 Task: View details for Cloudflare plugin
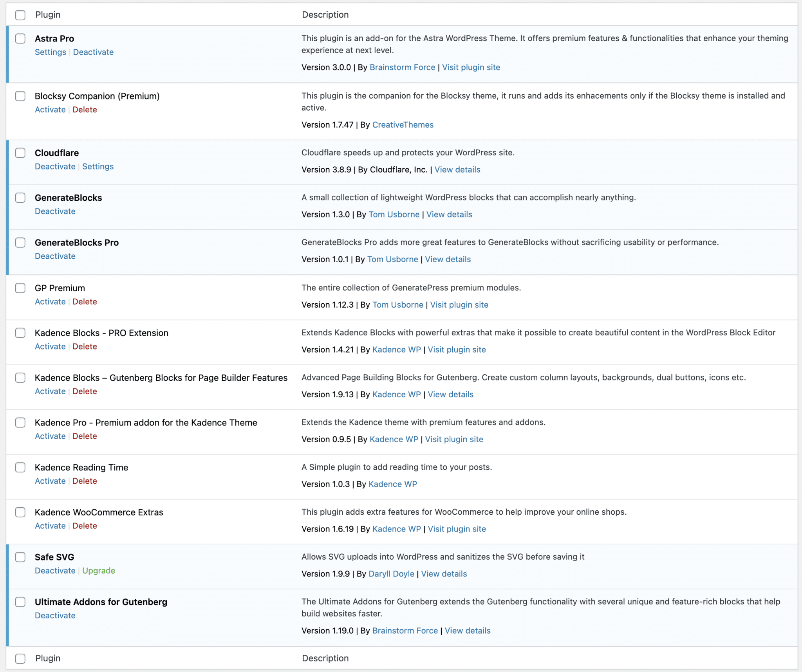click(x=457, y=169)
